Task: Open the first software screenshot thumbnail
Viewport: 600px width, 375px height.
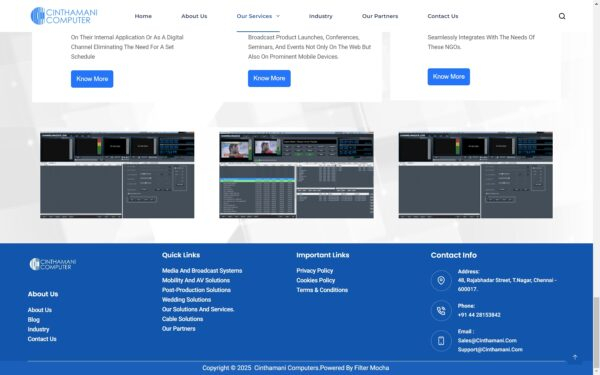Action: point(117,175)
